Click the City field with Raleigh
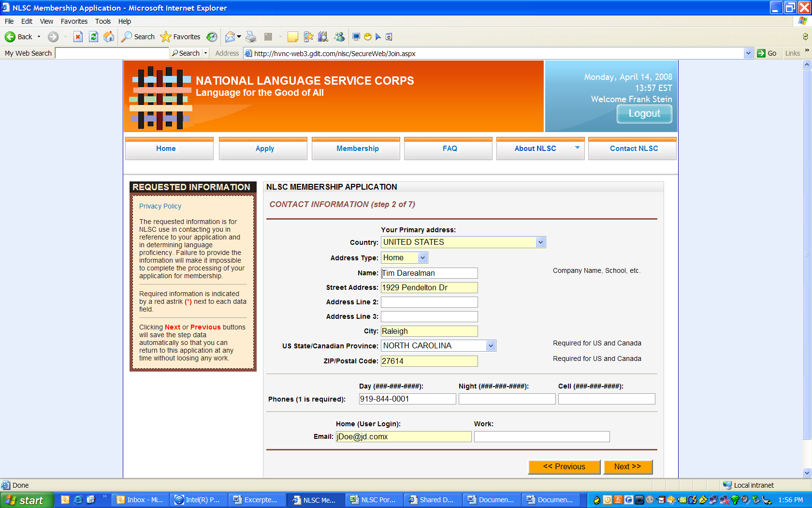The width and height of the screenshot is (812, 508). pyautogui.click(x=429, y=331)
